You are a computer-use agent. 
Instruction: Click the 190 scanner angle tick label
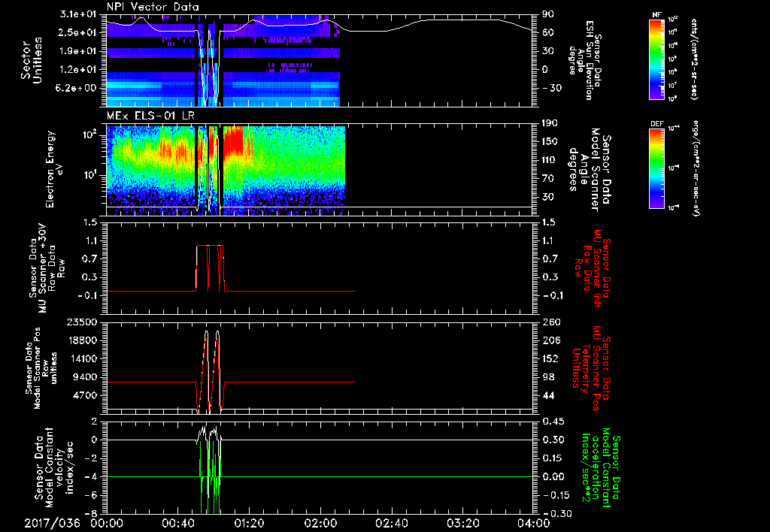point(550,123)
